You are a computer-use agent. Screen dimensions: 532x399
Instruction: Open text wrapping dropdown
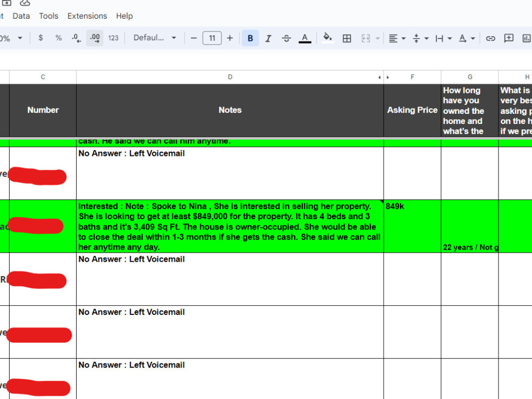[444, 38]
